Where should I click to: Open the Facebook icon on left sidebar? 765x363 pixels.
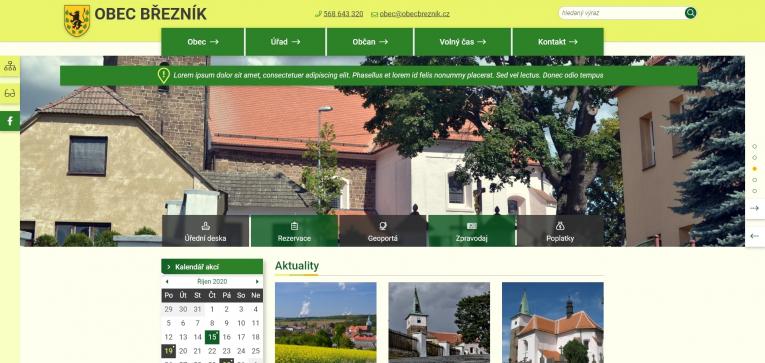click(x=10, y=121)
